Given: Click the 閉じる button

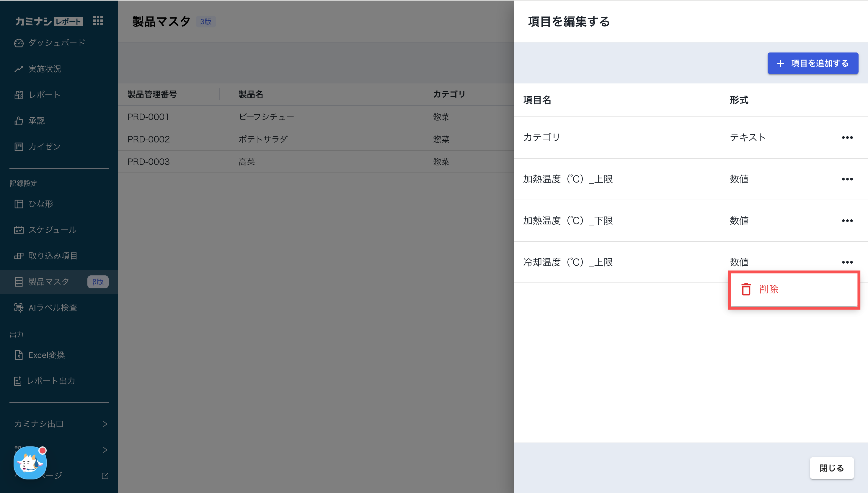Looking at the screenshot, I should pos(831,468).
